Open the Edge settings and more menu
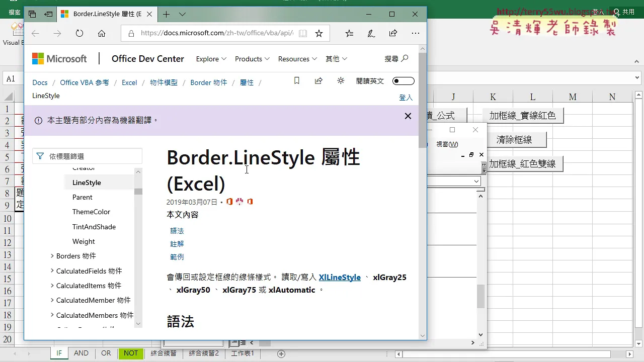This screenshot has width=644, height=362. (415, 34)
